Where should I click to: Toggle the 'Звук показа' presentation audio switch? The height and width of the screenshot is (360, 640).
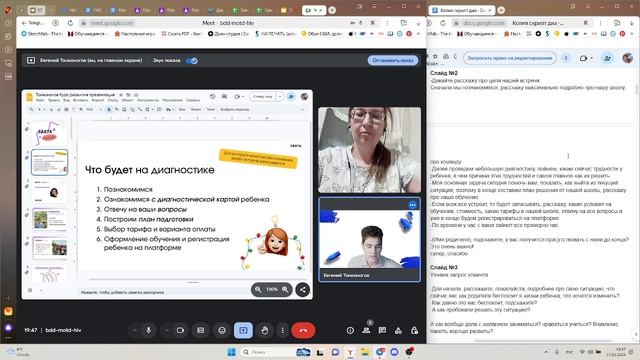[191, 60]
